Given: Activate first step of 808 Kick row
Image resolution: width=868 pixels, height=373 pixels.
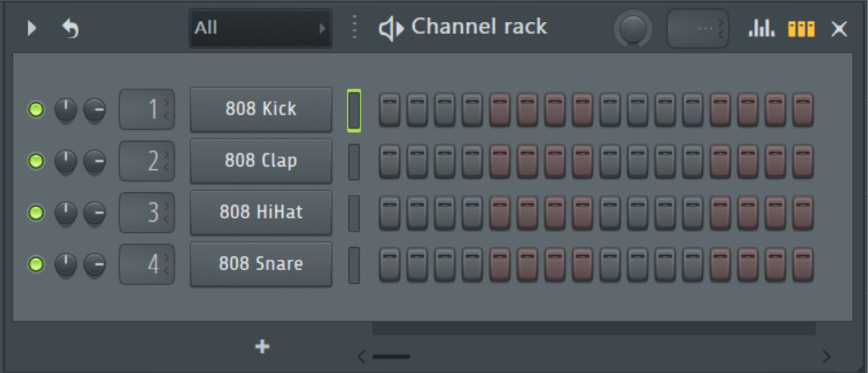Looking at the screenshot, I should pos(389,110).
